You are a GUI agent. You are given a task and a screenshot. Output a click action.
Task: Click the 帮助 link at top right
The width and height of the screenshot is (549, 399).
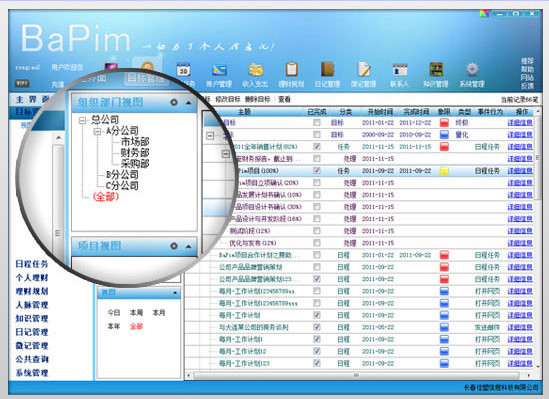click(527, 69)
